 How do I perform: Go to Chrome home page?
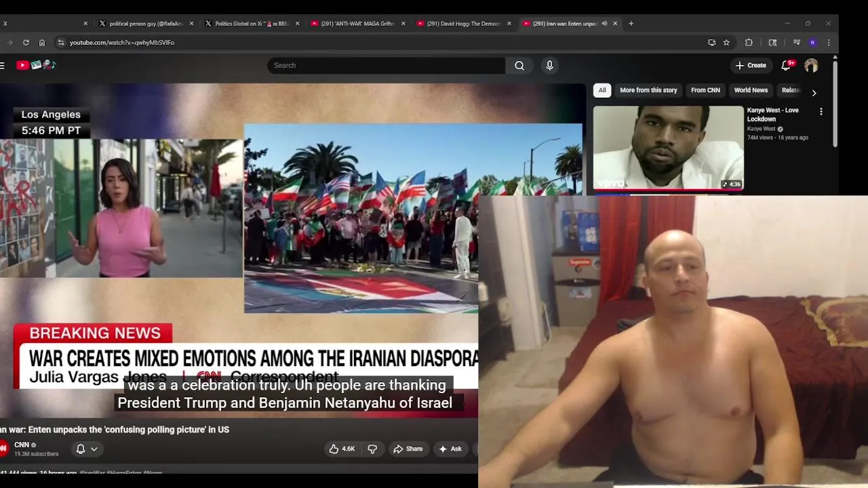tap(42, 42)
